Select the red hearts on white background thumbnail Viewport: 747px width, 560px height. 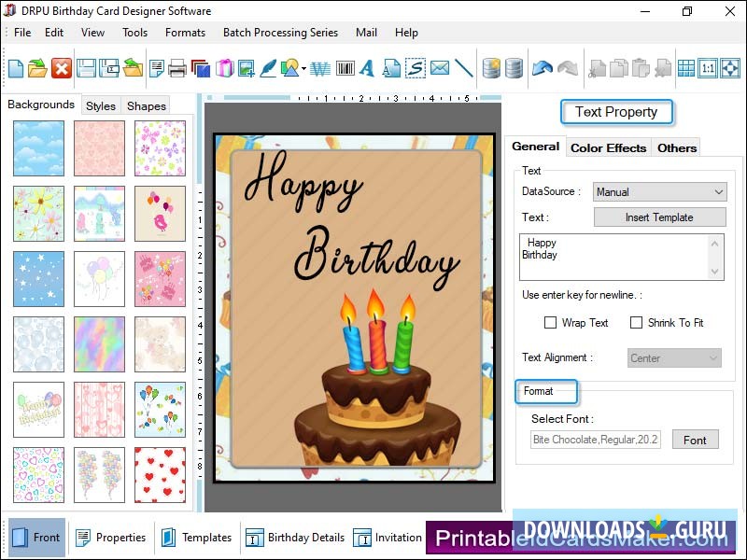click(x=160, y=475)
